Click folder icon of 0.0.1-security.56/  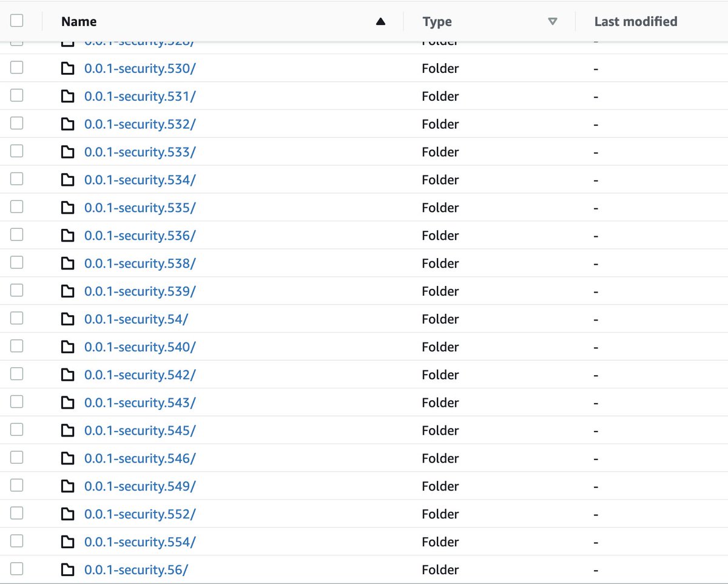click(x=68, y=570)
